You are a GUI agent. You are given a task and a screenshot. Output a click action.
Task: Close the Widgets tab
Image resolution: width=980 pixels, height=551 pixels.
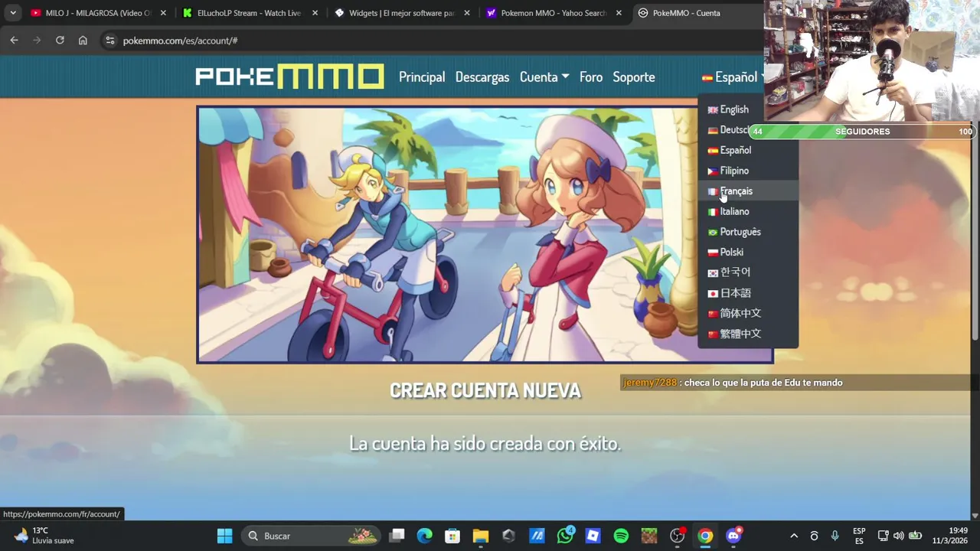tap(467, 13)
